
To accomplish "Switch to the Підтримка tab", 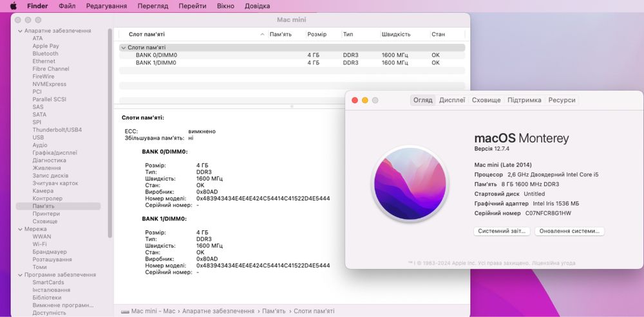I will point(524,100).
